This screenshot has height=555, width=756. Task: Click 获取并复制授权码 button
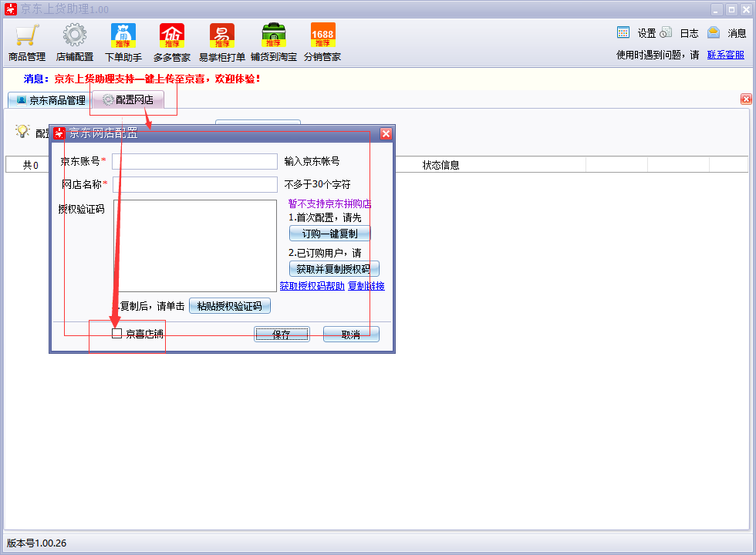tap(334, 269)
